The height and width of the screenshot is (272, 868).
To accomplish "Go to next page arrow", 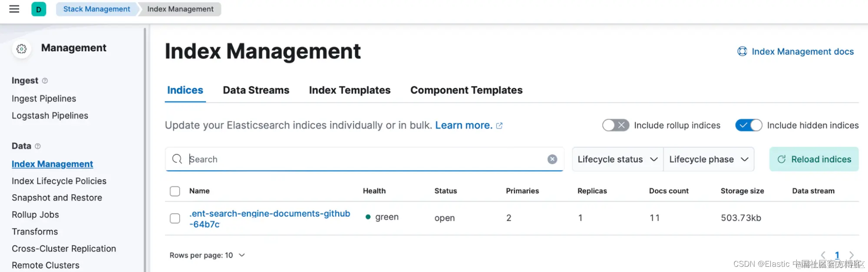I will [x=851, y=255].
